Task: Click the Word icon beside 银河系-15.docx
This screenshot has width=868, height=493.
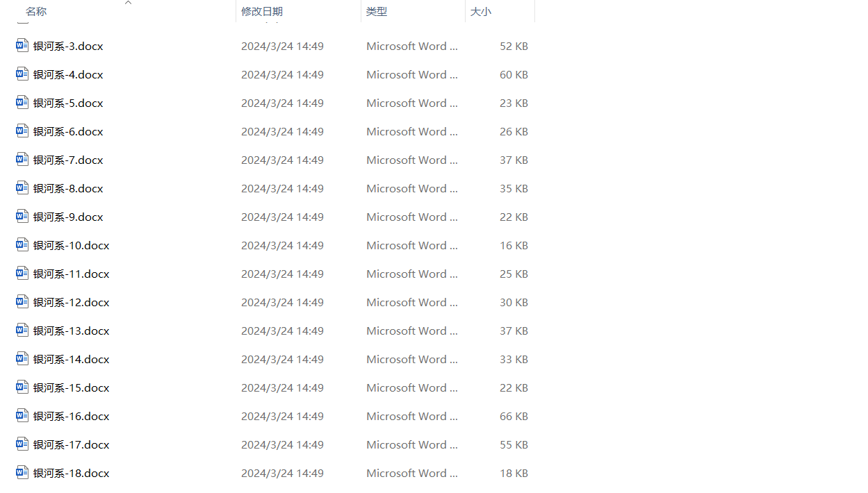Action: 21,387
